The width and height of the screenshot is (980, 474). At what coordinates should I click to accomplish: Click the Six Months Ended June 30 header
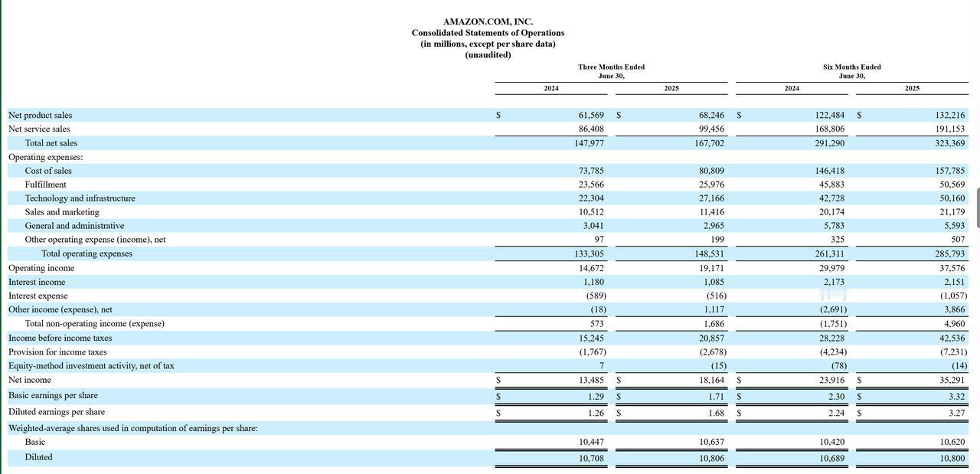(851, 71)
